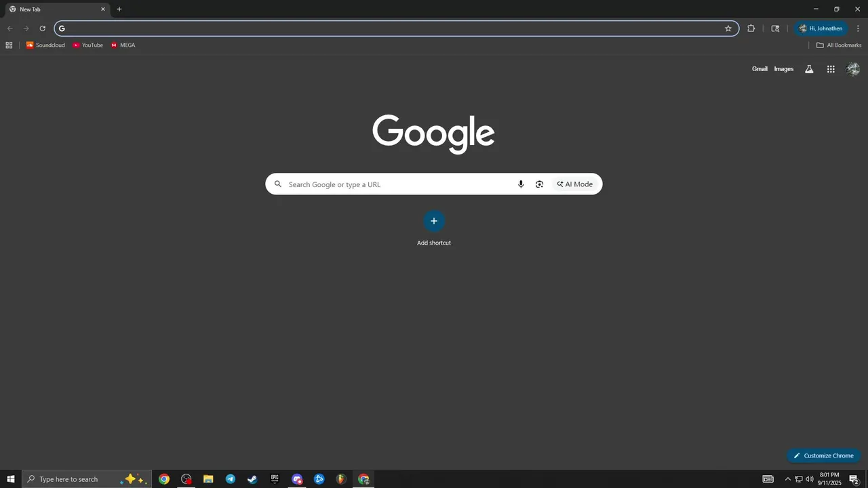This screenshot has width=868, height=488.
Task: Open Google Chrome from the taskbar
Action: click(x=164, y=479)
